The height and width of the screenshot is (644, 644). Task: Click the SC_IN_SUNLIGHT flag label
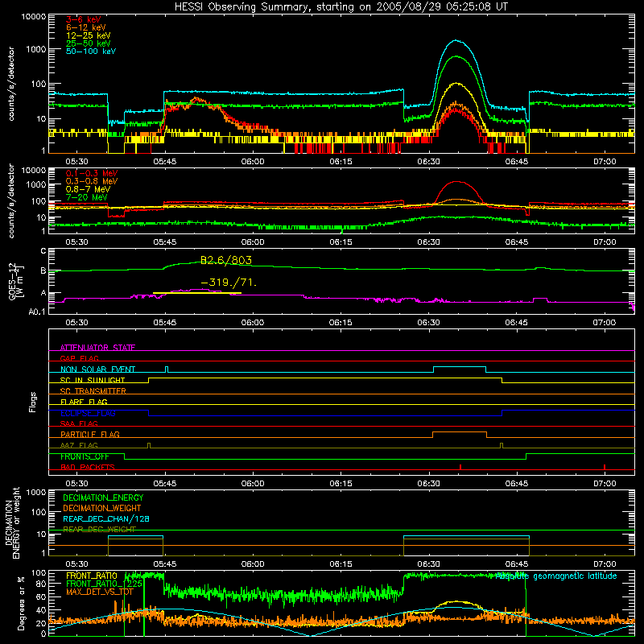(x=93, y=380)
